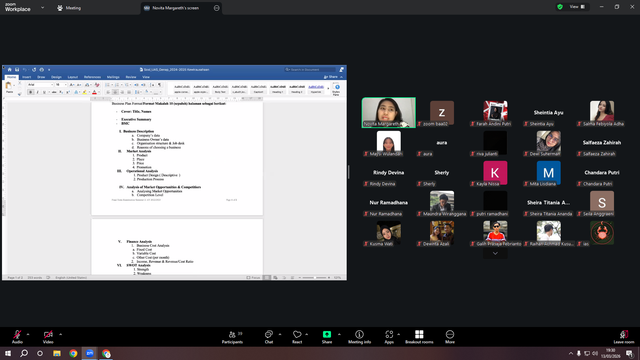This screenshot has height=360, width=640.
Task: Toggle Bold in shared Word ribbon
Action: [x=31, y=92]
